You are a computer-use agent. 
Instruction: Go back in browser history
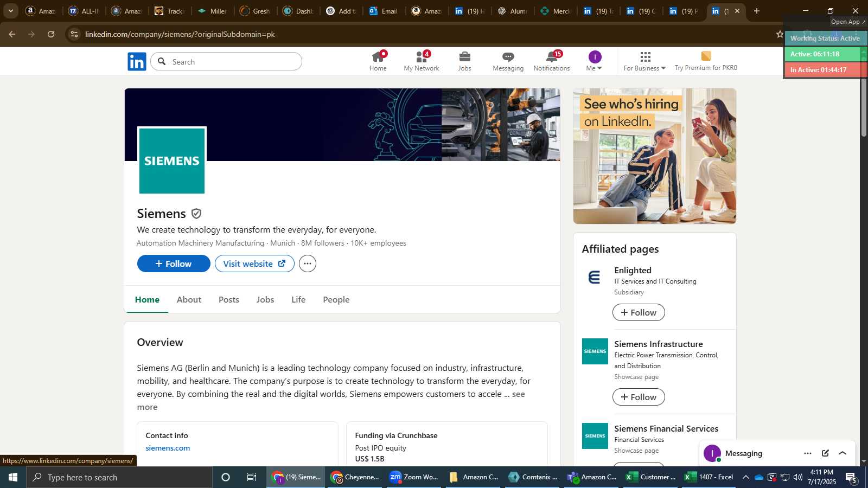point(12,34)
